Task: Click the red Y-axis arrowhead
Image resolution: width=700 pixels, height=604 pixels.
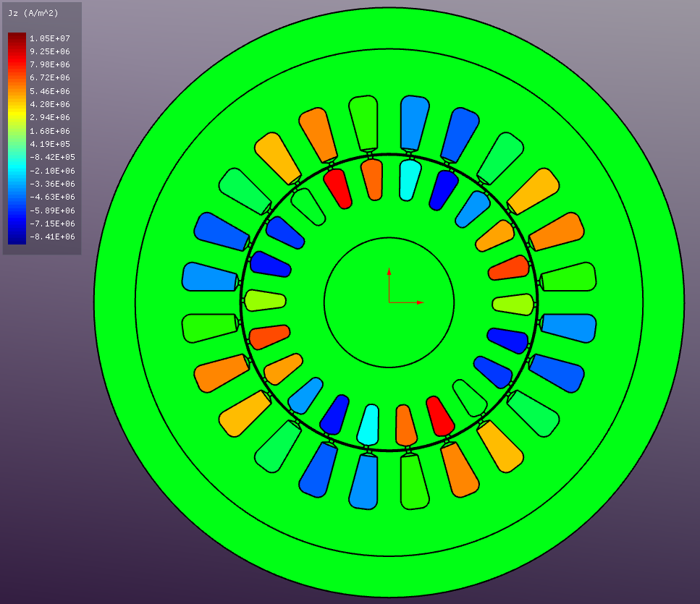Action: point(389,272)
